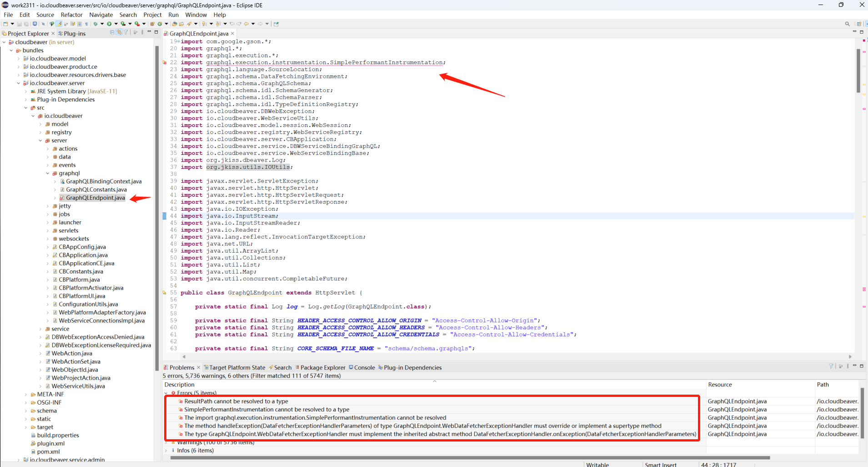Open the New wizard icon

tap(6, 24)
